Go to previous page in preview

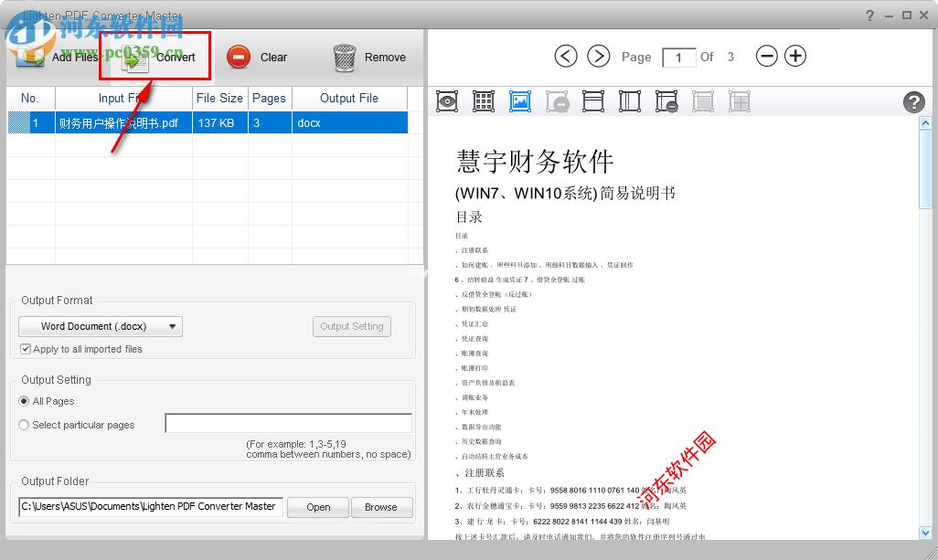click(565, 56)
